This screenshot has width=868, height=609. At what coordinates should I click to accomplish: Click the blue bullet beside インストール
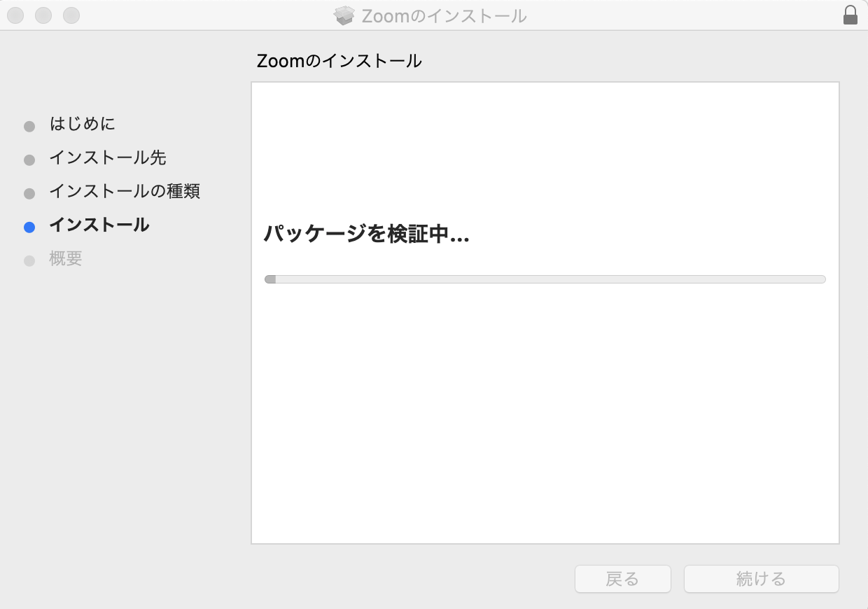tap(29, 227)
